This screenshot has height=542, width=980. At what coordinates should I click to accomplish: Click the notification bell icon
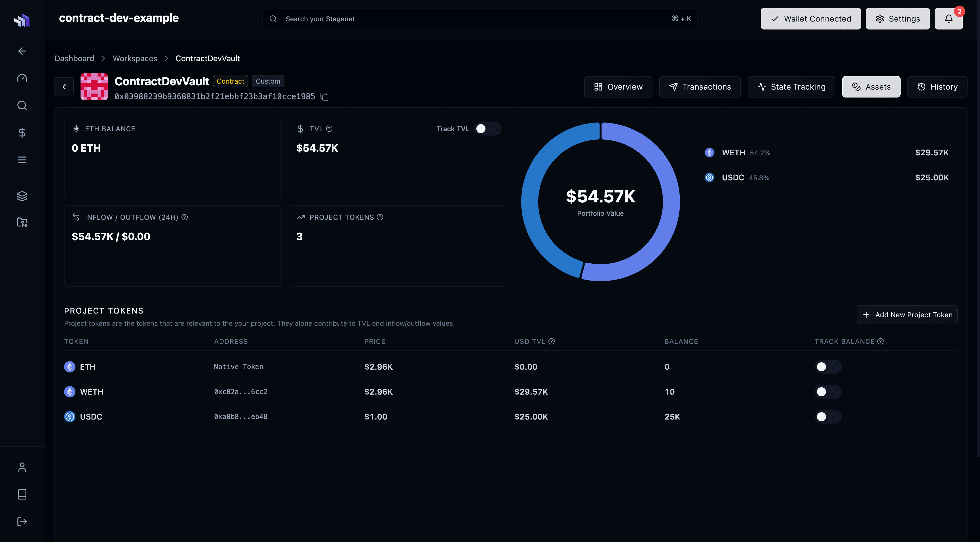(949, 19)
